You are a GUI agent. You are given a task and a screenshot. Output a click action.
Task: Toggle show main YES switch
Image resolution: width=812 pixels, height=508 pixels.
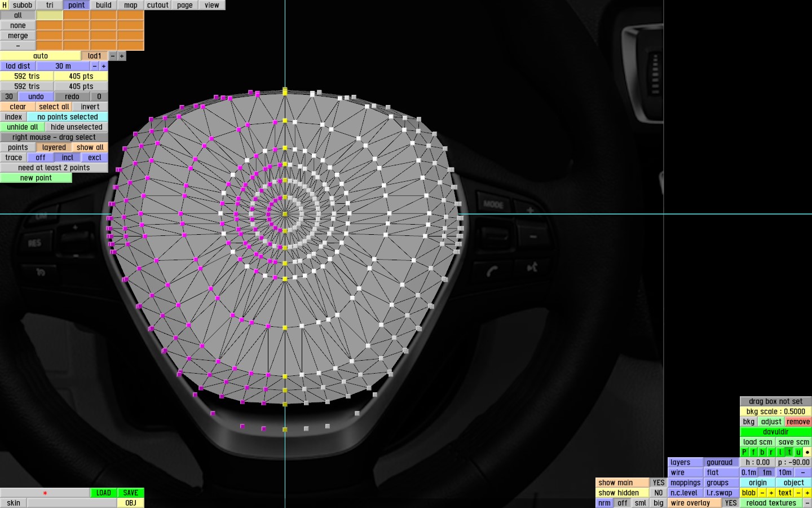tap(659, 483)
